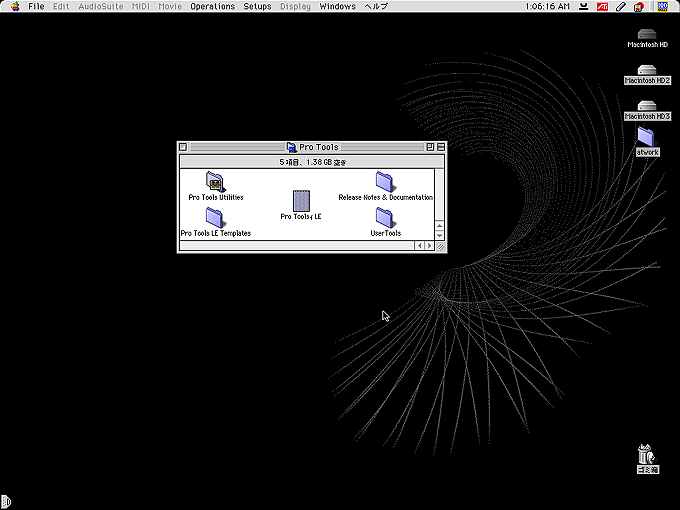The width and height of the screenshot is (680, 510).
Task: Open the Pro Tools Utilities folder icon
Action: 215,181
